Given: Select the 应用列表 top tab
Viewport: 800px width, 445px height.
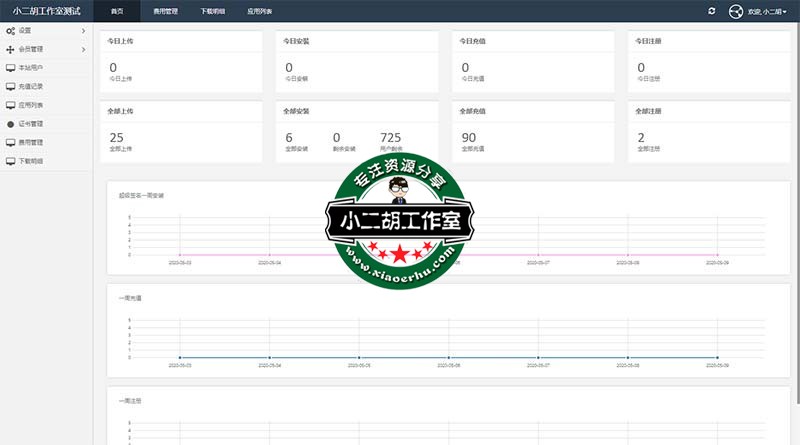Looking at the screenshot, I should pos(259,11).
